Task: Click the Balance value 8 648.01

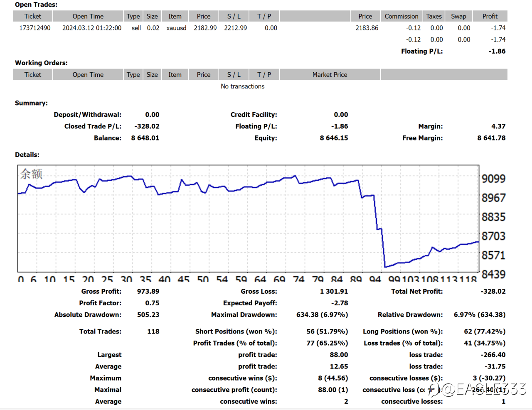Action: click(x=145, y=138)
